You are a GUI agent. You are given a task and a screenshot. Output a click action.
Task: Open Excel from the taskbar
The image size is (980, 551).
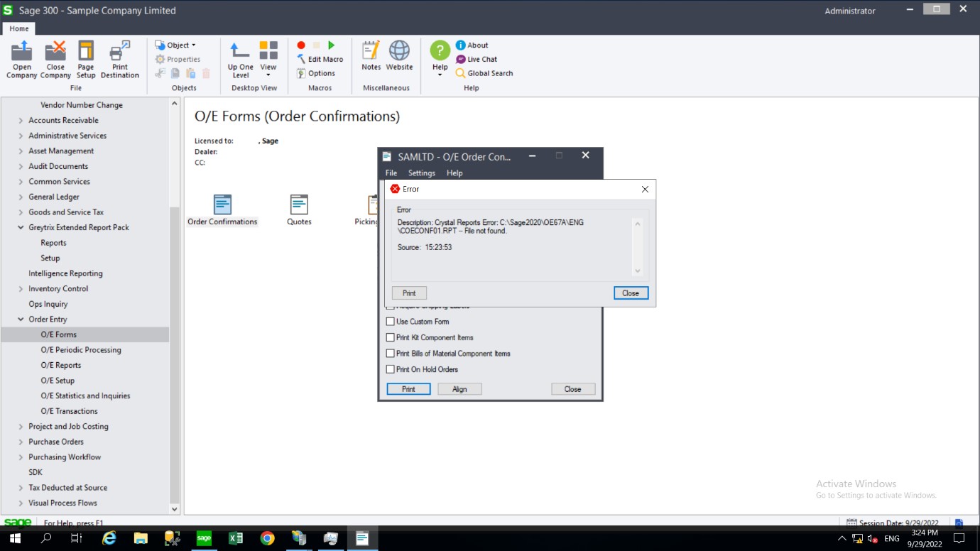(x=236, y=538)
